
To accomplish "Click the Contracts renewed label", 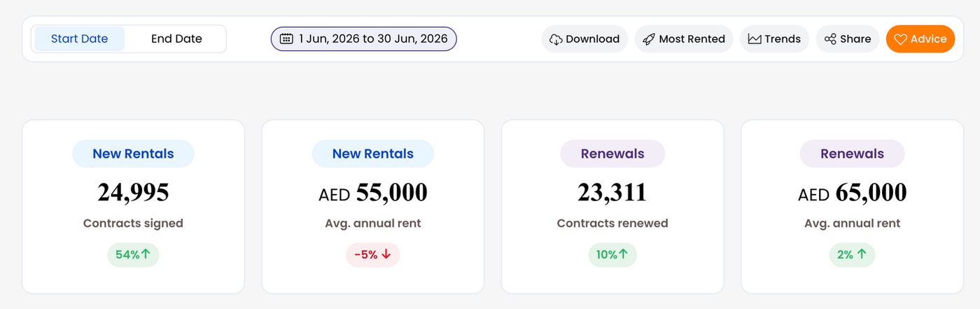I will [x=612, y=224].
